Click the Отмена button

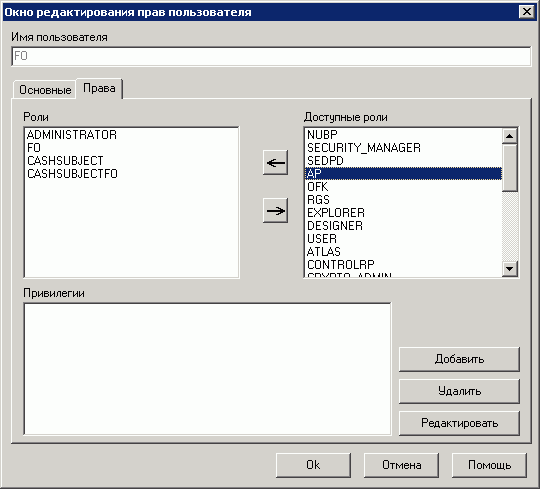tap(401, 465)
